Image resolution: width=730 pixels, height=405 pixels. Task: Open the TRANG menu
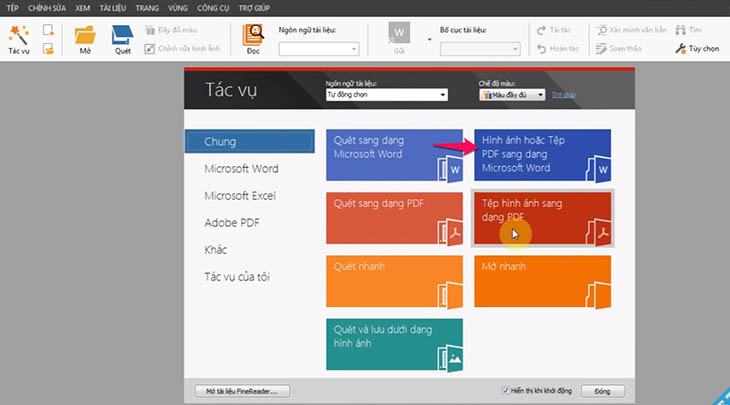pyautogui.click(x=147, y=8)
